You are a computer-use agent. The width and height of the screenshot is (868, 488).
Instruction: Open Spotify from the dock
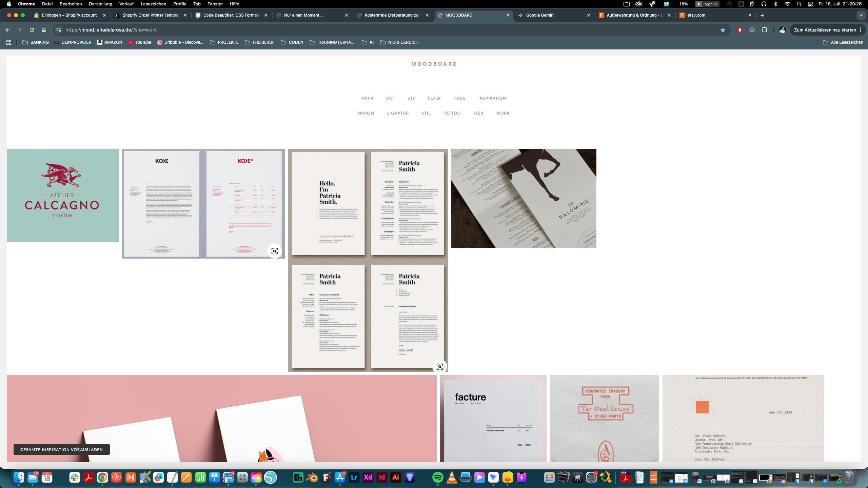438,477
